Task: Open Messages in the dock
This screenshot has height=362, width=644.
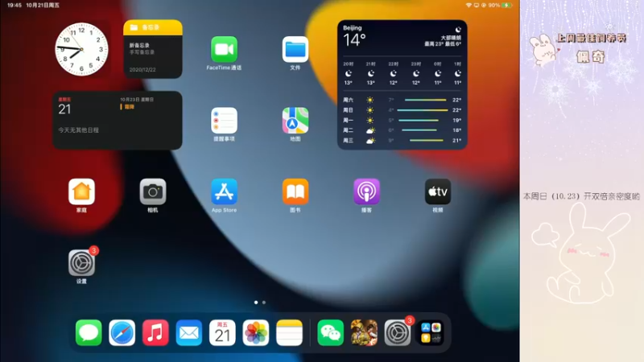Action: [89, 332]
